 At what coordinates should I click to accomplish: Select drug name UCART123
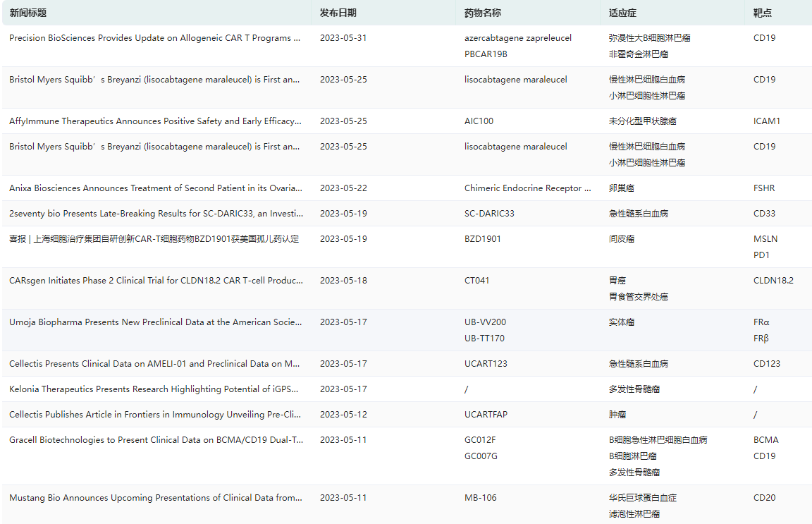pyautogui.click(x=486, y=364)
